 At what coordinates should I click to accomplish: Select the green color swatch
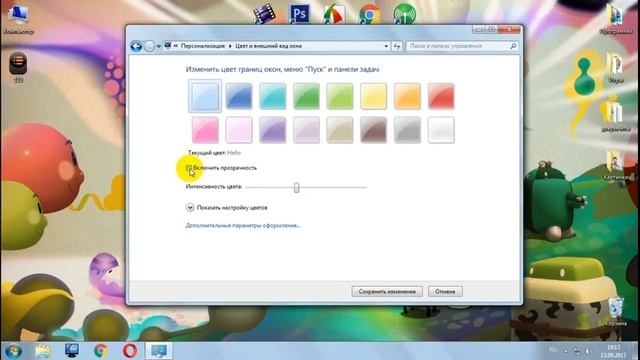[x=306, y=96]
